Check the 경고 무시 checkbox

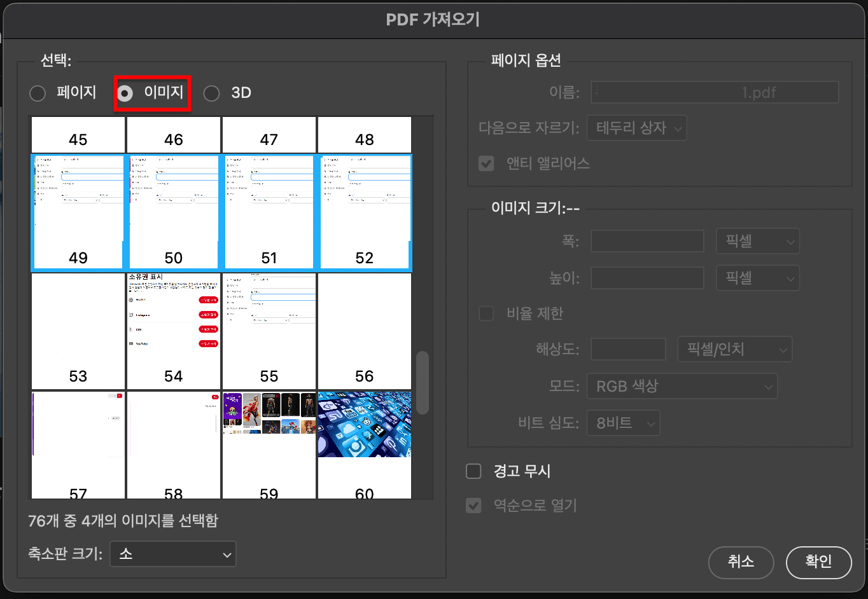(473, 471)
